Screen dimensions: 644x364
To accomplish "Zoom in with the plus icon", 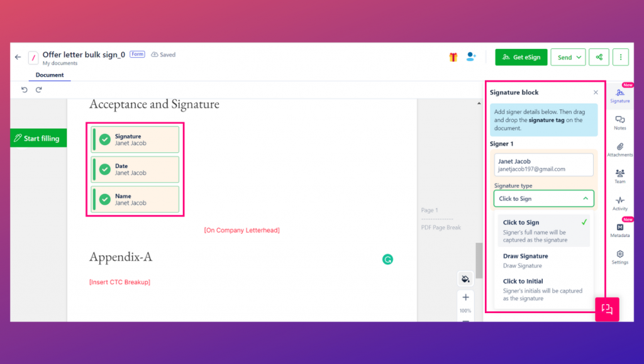I will (x=465, y=297).
